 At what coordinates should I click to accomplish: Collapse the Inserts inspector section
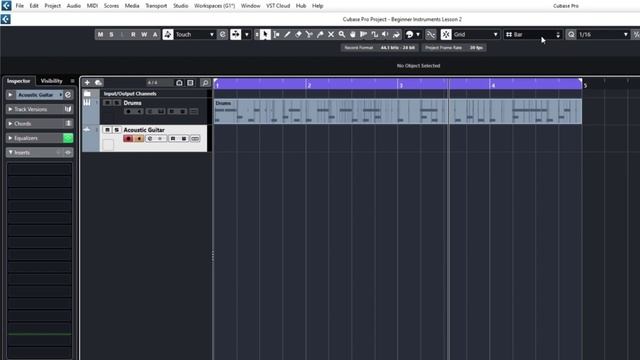(x=10, y=152)
